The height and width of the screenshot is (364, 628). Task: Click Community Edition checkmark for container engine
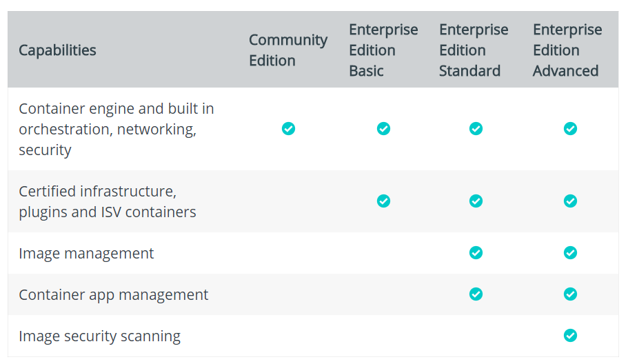tap(288, 129)
